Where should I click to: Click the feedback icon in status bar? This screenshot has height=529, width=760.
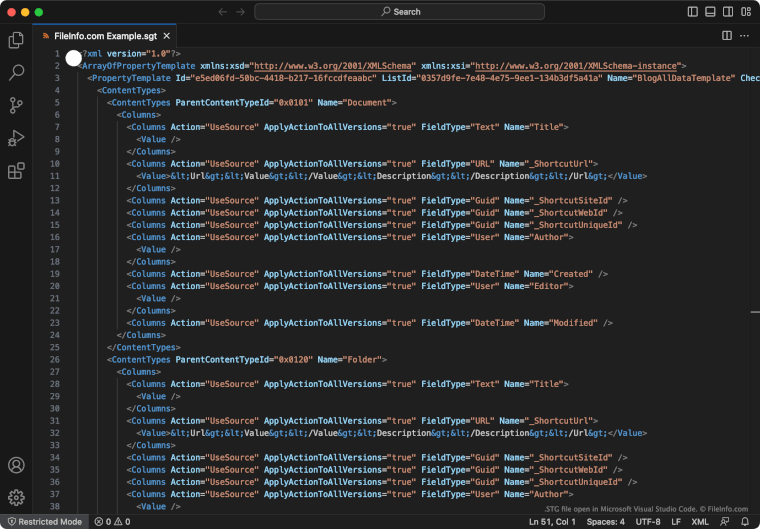pos(725,522)
